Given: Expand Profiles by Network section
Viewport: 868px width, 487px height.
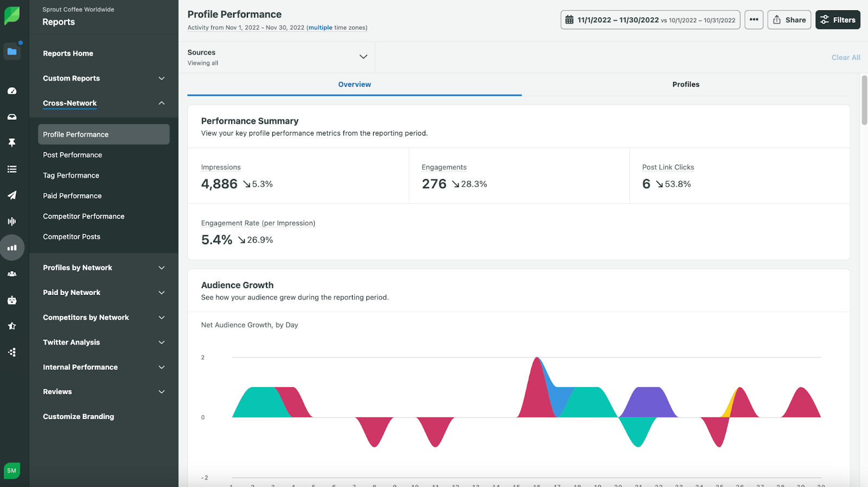Looking at the screenshot, I should coord(161,268).
